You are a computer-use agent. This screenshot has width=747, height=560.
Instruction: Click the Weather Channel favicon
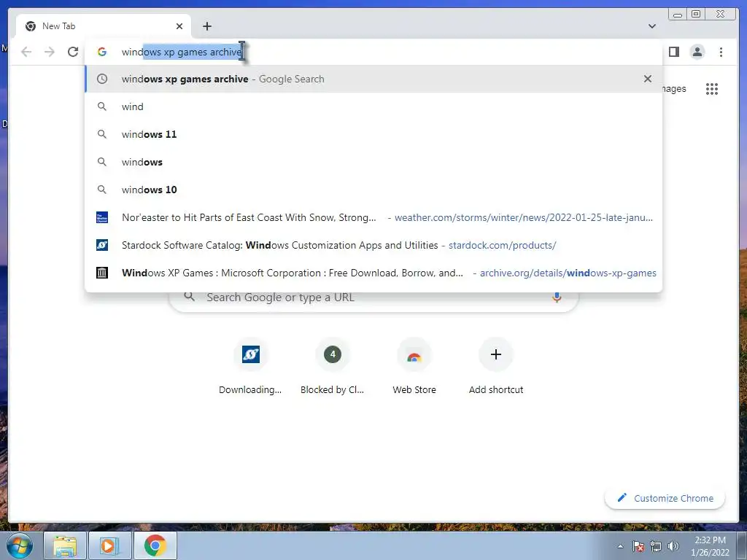(x=102, y=217)
